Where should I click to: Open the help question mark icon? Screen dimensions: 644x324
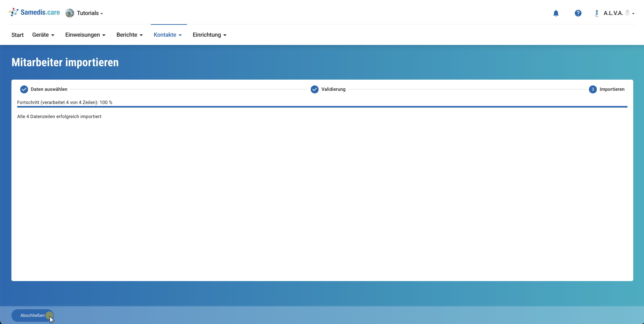pos(578,13)
